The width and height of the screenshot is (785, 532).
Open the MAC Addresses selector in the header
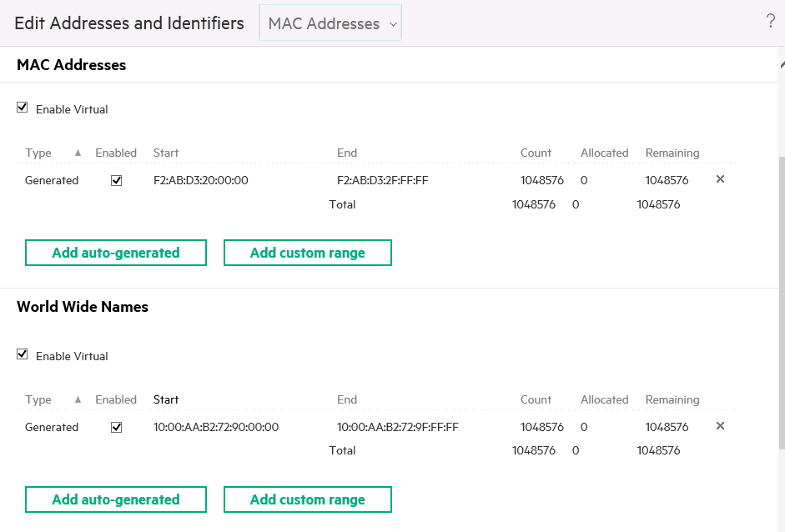(330, 23)
